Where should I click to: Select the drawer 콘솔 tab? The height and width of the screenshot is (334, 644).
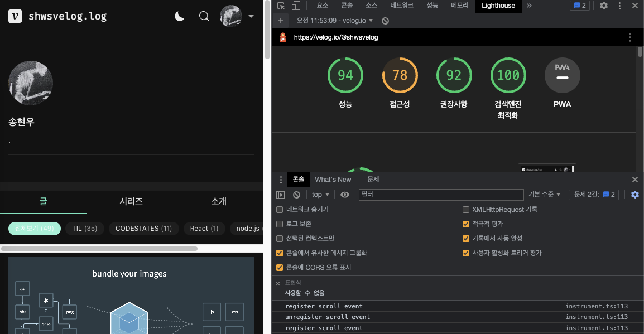(x=299, y=180)
